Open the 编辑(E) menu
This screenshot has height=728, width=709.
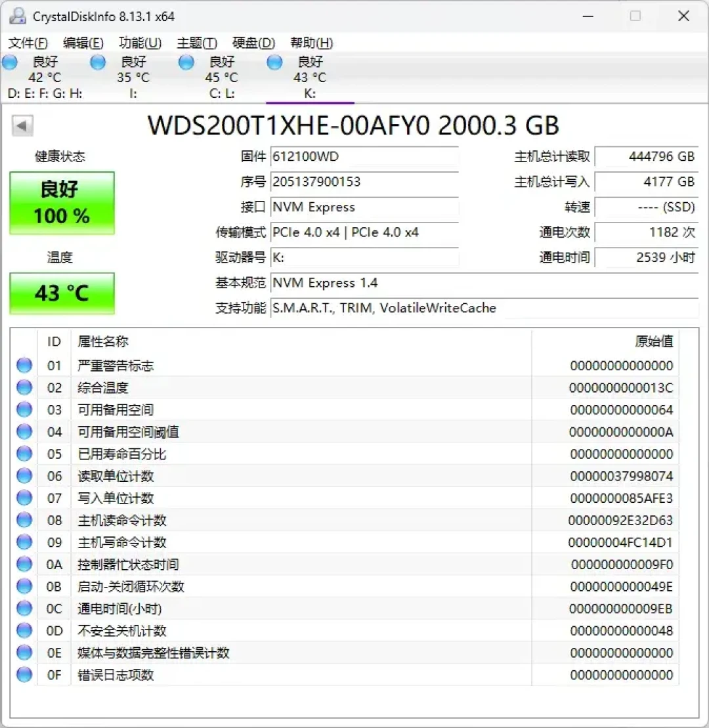tap(83, 43)
